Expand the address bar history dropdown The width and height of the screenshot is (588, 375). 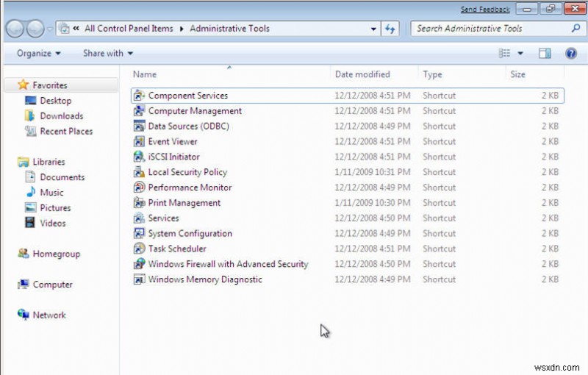coord(373,29)
